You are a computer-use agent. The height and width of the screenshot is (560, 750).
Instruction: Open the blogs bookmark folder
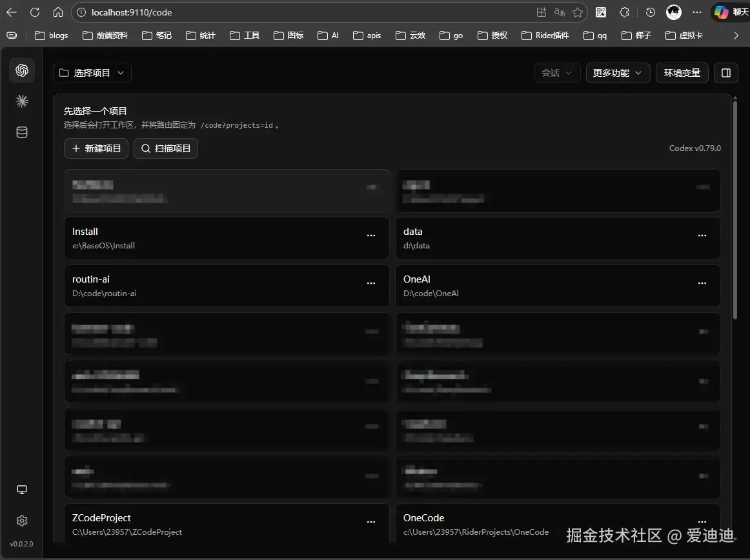point(52,35)
